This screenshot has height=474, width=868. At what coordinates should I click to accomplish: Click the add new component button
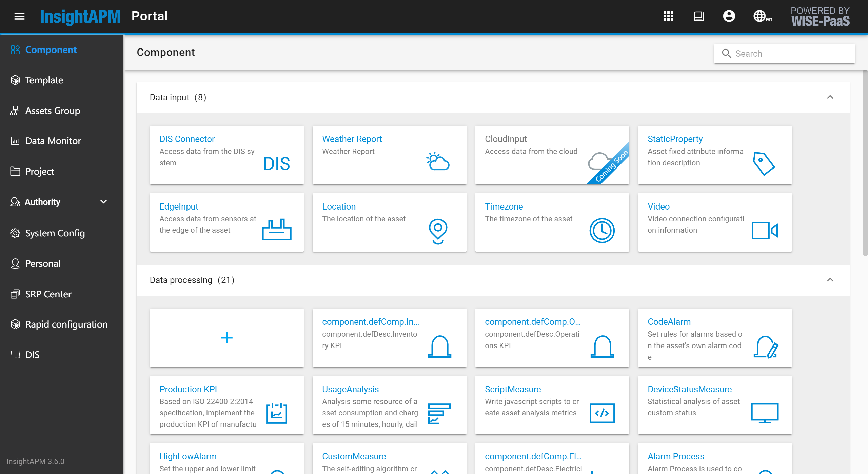226,337
